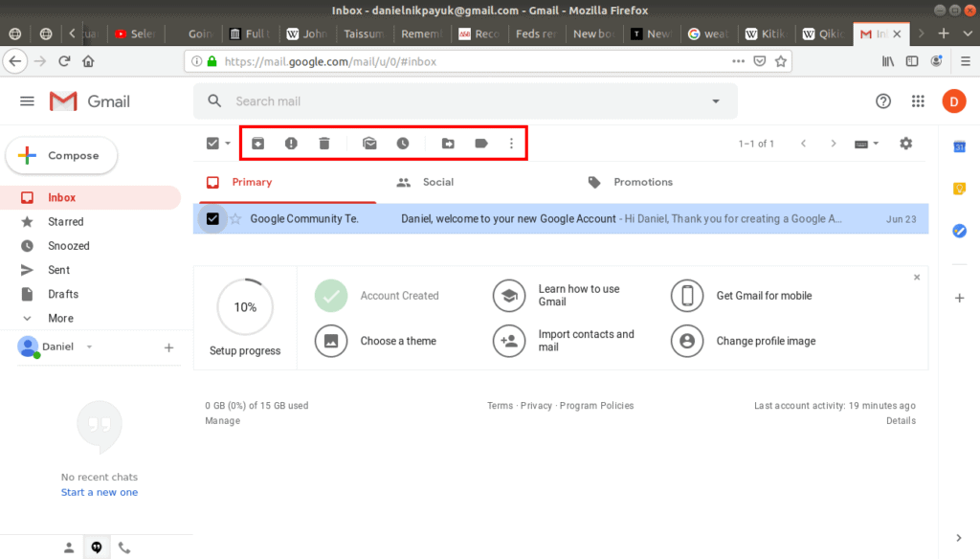
Task: Open the Privacy link
Action: coord(536,406)
